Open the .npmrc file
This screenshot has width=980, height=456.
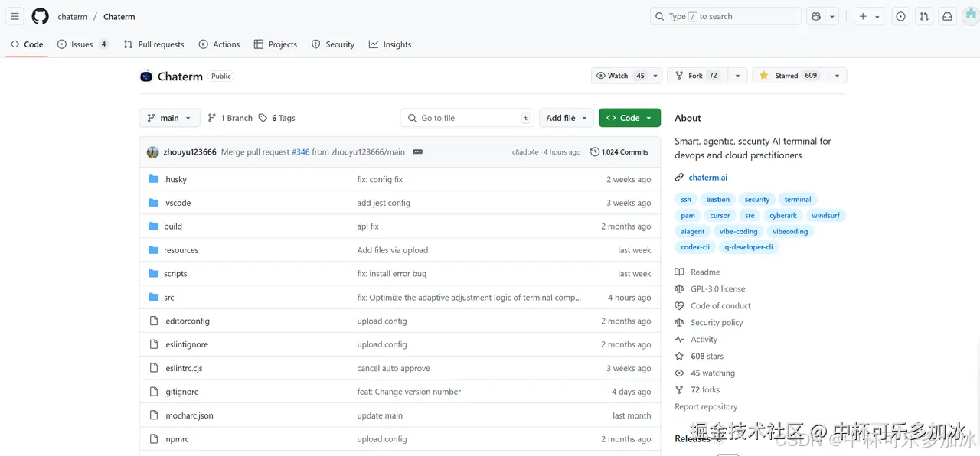tap(176, 439)
